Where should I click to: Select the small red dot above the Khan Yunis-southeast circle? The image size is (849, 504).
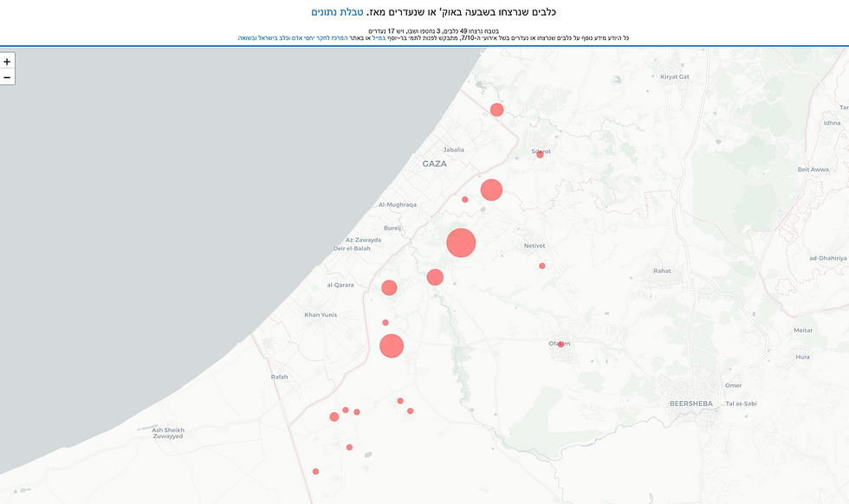pos(386,323)
